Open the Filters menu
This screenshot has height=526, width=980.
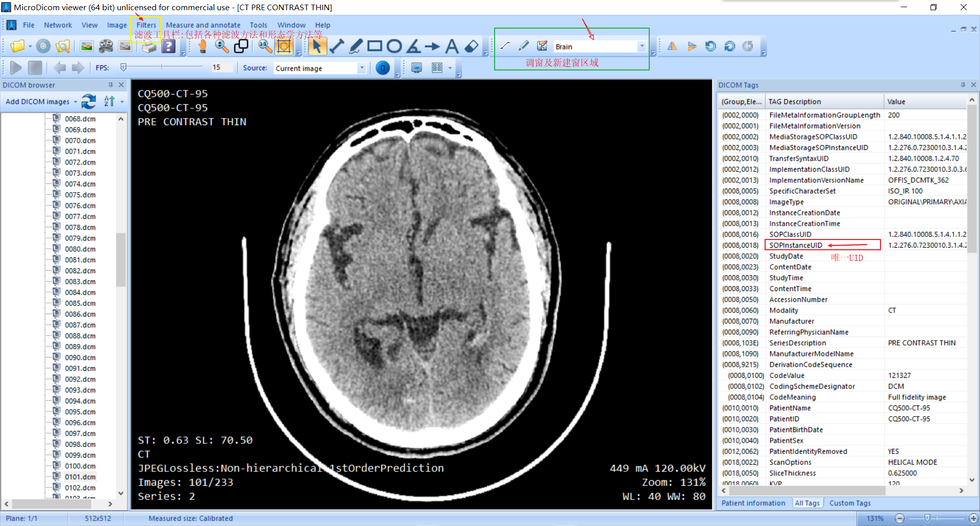(146, 25)
